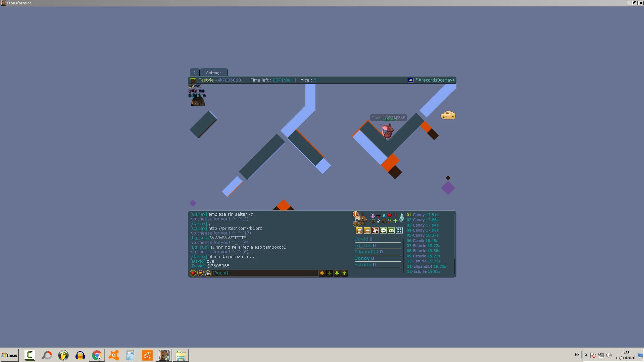Open the list menu icon
The width and height of the screenshot is (644, 362).
click(x=367, y=230)
